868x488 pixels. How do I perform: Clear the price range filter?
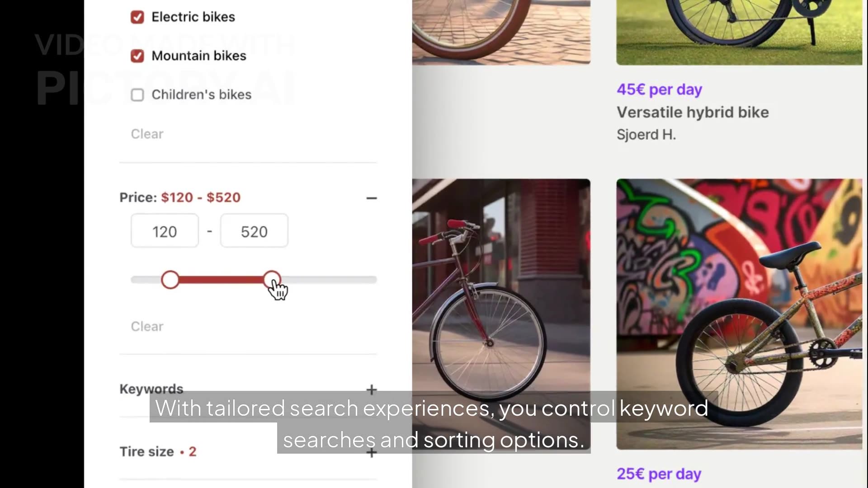(147, 326)
